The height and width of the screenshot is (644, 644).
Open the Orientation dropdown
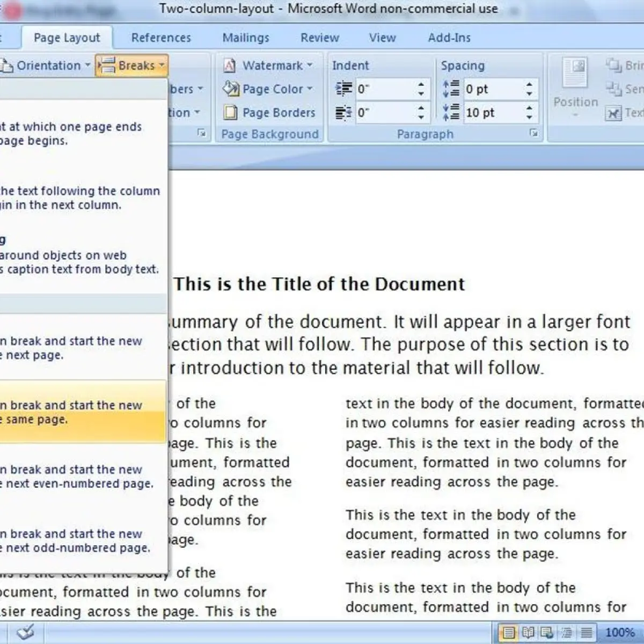pos(46,65)
